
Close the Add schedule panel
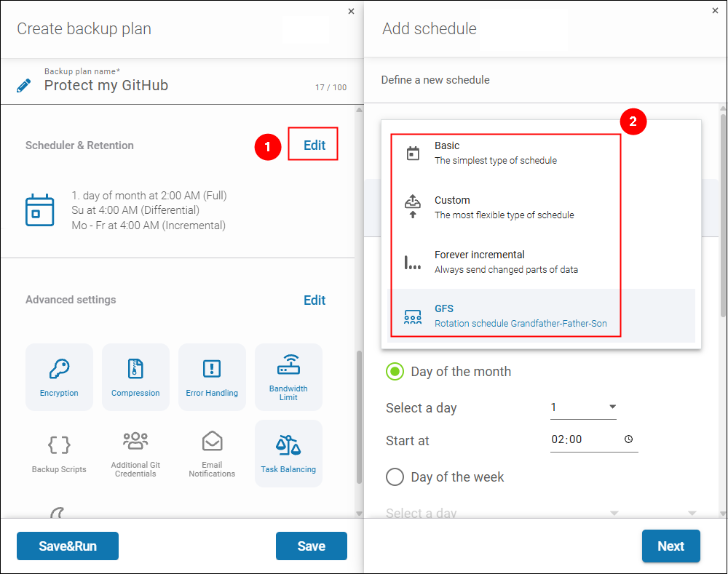coord(715,11)
